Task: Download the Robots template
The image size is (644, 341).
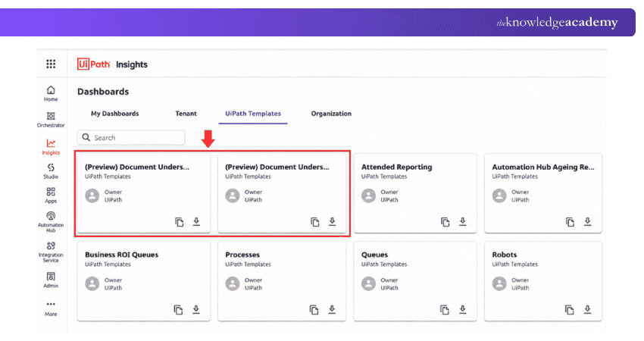Action: click(x=588, y=309)
